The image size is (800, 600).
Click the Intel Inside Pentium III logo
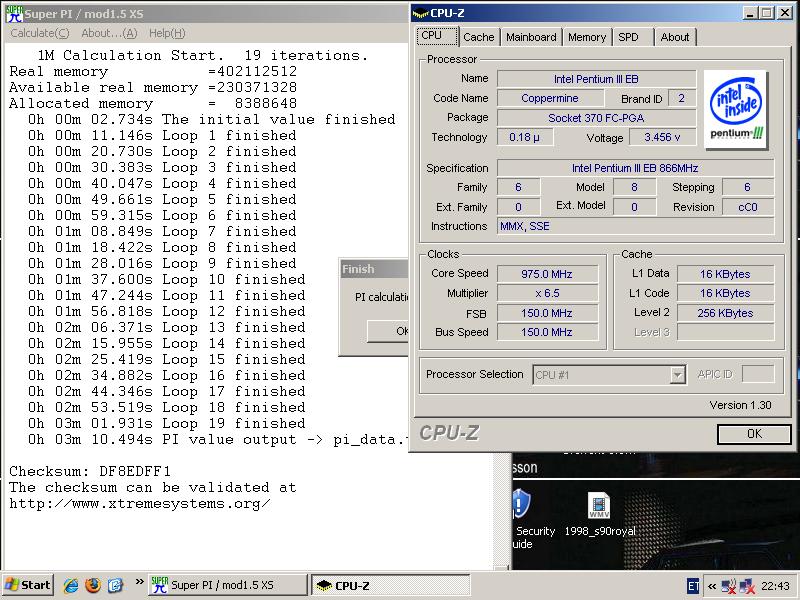(x=736, y=109)
